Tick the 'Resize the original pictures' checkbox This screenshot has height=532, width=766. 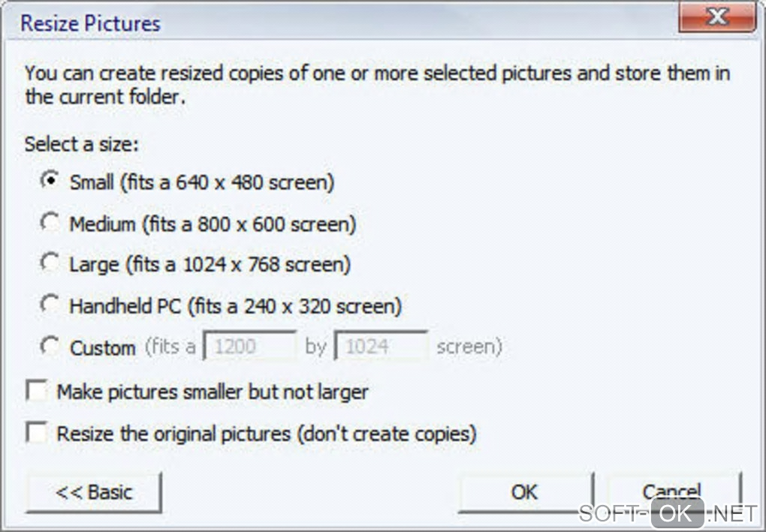tap(36, 434)
